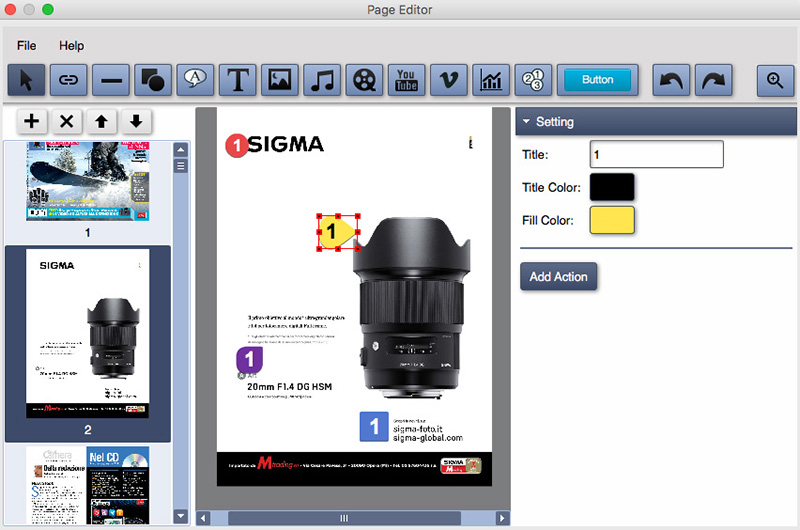Move selected page down

coord(136,121)
